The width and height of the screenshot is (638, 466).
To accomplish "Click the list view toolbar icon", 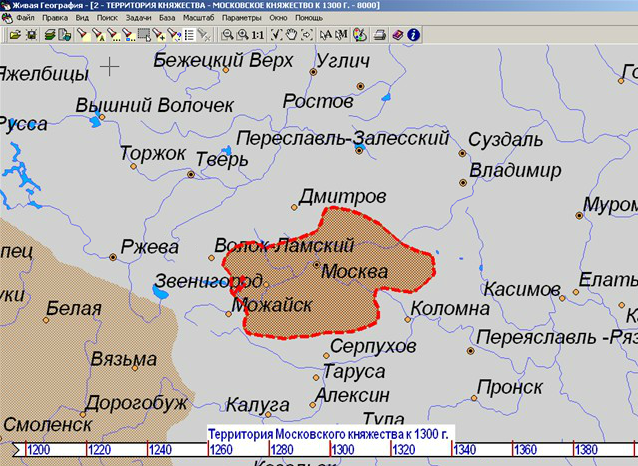I will pos(189,35).
